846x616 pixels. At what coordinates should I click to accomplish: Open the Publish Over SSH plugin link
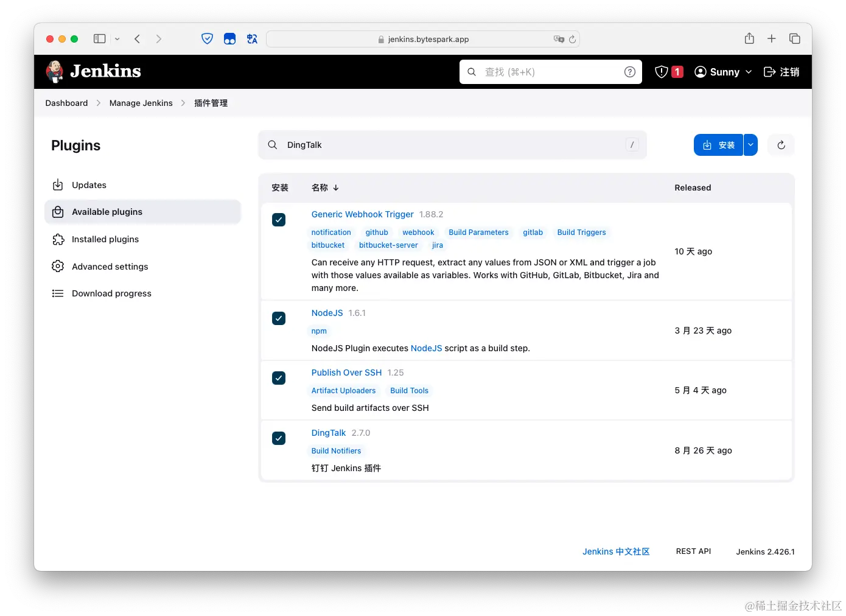point(346,373)
